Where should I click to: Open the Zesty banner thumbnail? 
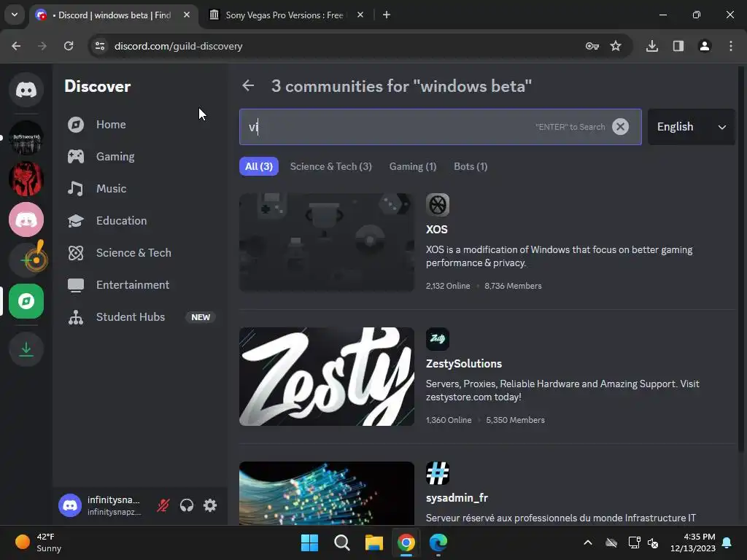(x=327, y=377)
